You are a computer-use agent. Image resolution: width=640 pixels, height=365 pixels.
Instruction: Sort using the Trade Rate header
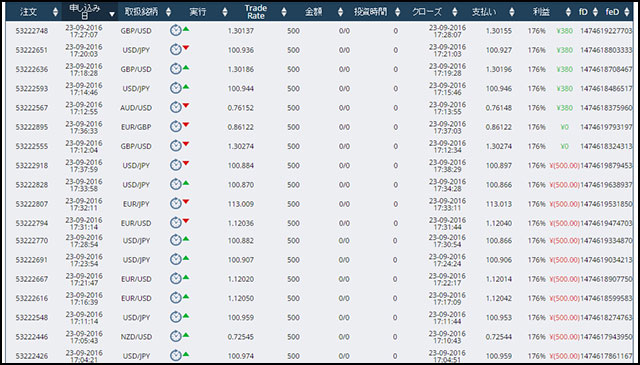256,12
